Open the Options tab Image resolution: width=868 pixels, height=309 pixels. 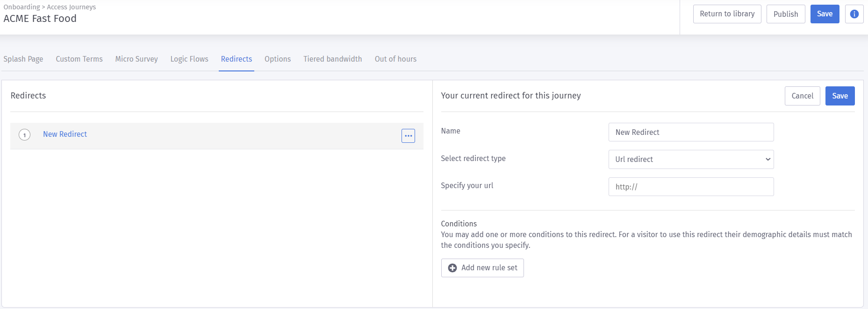point(278,59)
